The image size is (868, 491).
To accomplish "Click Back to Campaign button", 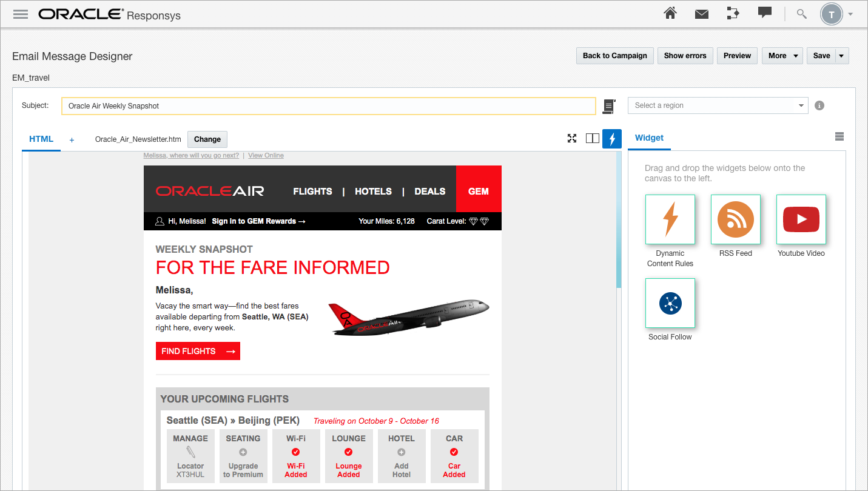I will coord(615,56).
